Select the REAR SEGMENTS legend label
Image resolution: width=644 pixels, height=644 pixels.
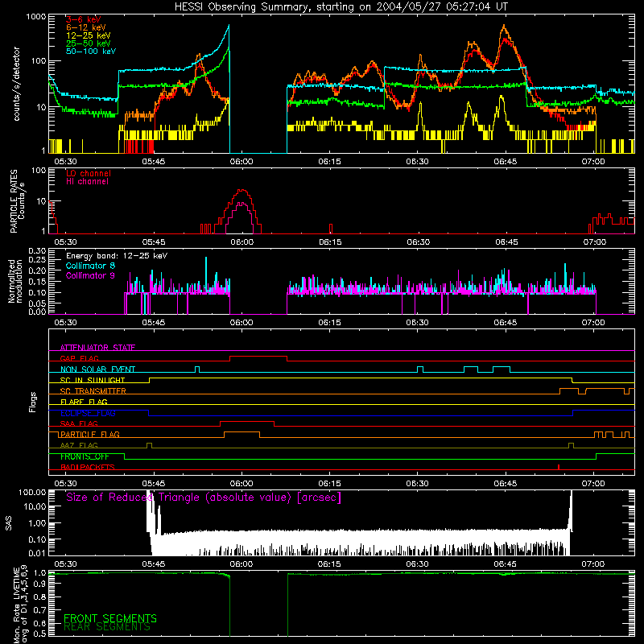pos(107,627)
